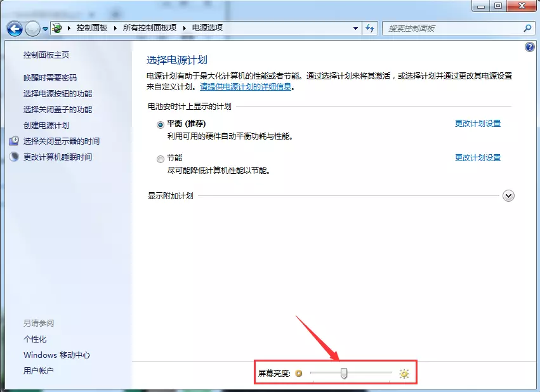Select 控制面板 breadcrumb in address bar

[91, 28]
